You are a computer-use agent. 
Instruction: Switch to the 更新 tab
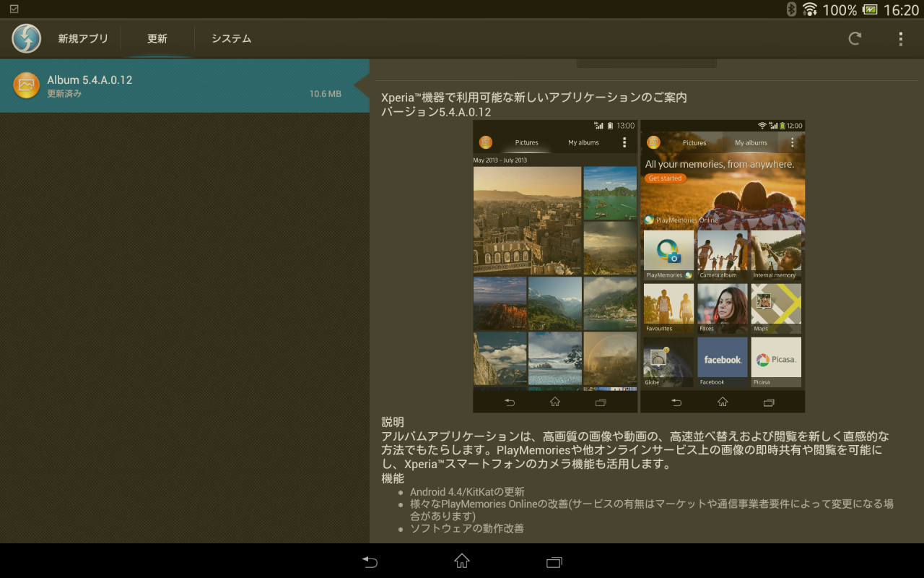pos(157,39)
